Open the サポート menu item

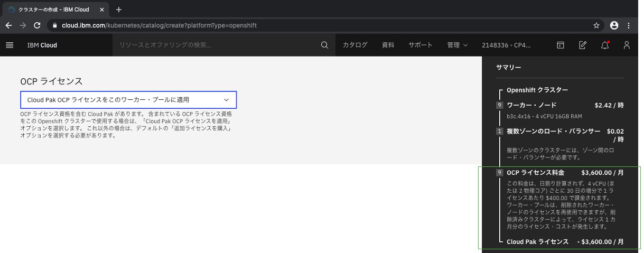pyautogui.click(x=421, y=45)
